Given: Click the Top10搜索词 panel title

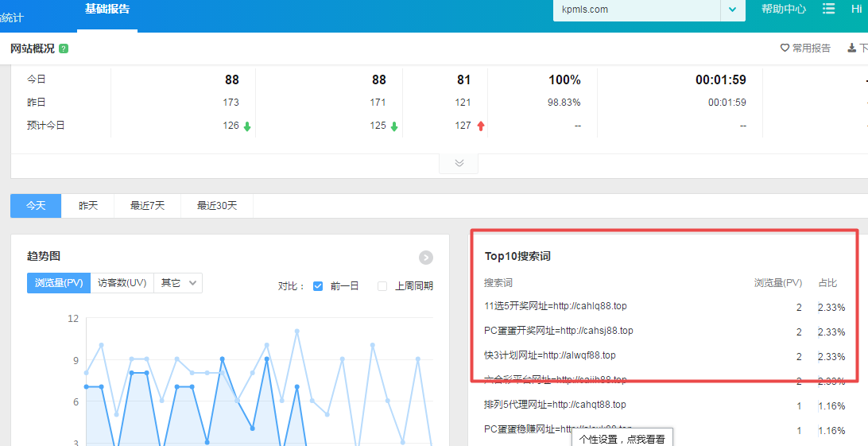Looking at the screenshot, I should tap(517, 256).
